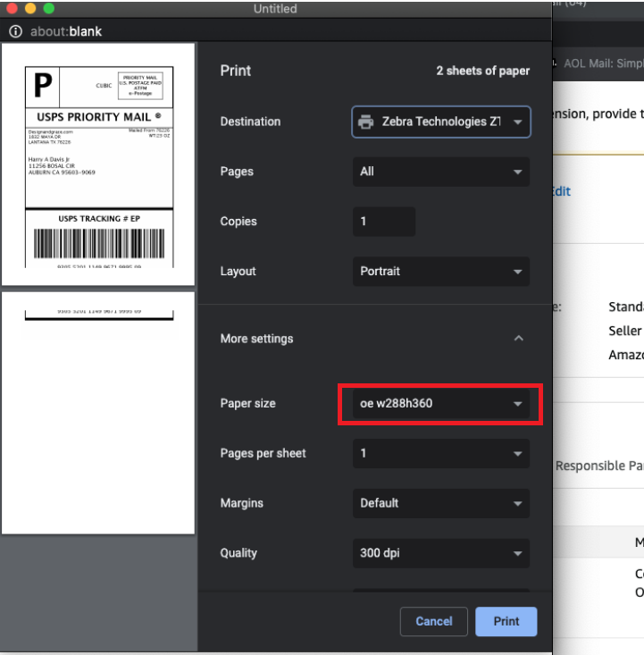Open the Margins dropdown set to Default

click(441, 503)
